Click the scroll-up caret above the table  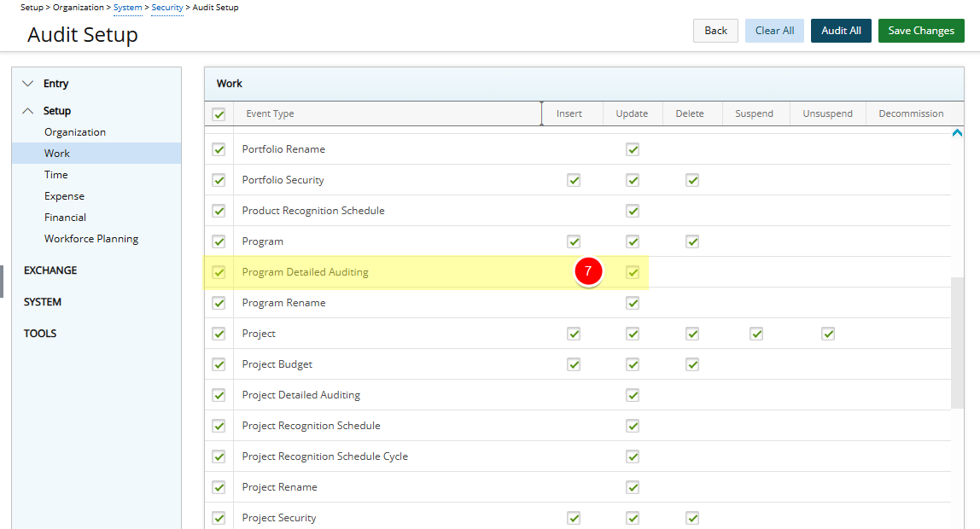click(957, 133)
